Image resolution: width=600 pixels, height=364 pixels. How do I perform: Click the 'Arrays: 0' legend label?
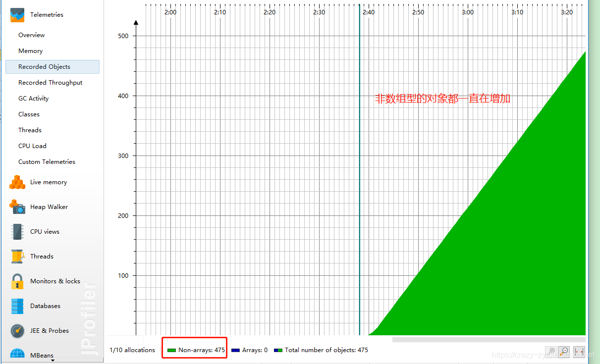pos(255,350)
